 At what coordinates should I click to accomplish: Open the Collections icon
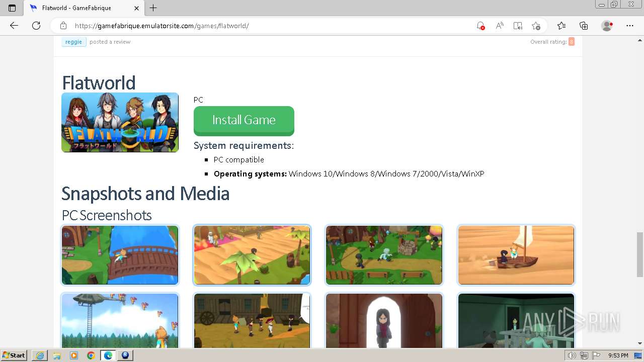tap(584, 26)
